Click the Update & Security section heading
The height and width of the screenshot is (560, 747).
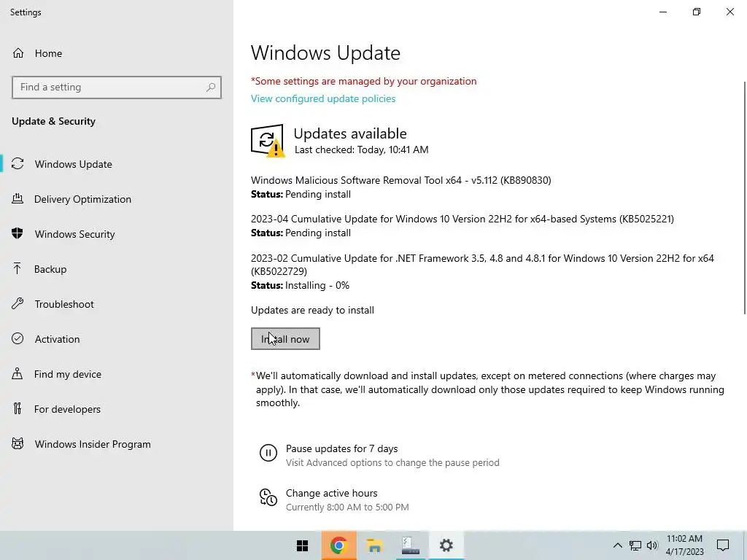coord(53,121)
